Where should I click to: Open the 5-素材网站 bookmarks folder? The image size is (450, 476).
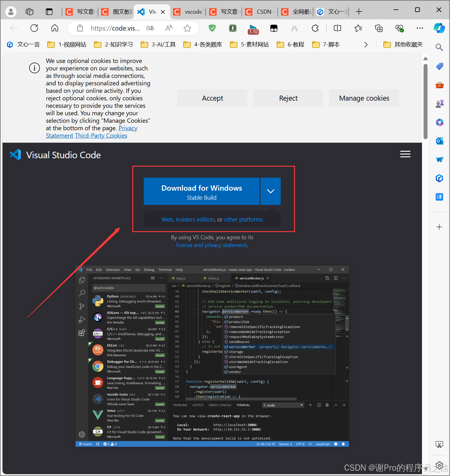coord(249,45)
